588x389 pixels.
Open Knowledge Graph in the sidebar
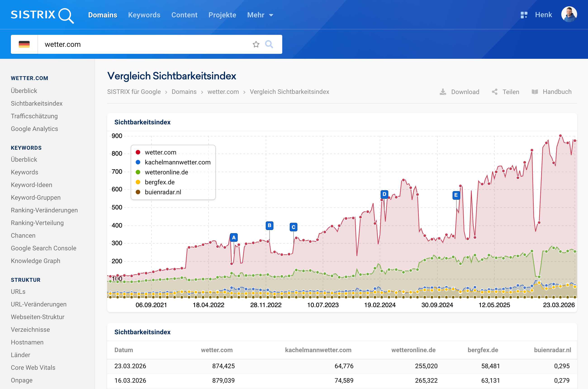36,261
